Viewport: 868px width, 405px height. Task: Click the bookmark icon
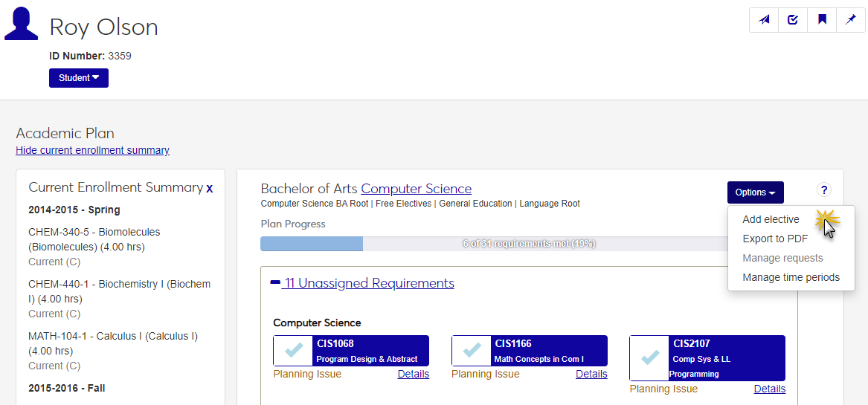pos(822,20)
